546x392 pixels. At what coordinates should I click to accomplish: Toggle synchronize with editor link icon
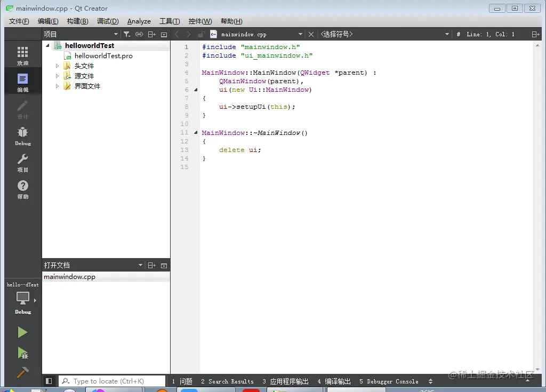pyautogui.click(x=139, y=34)
